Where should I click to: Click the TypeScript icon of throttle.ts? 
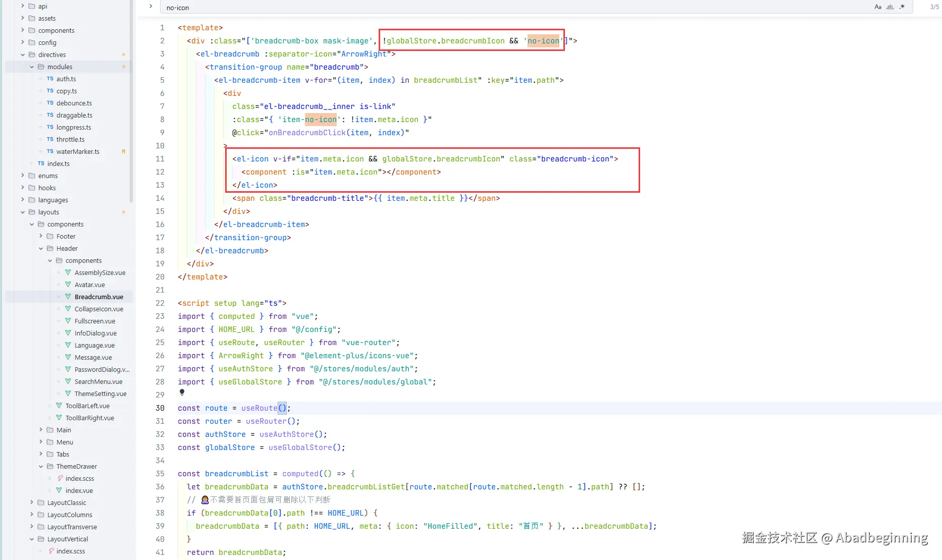click(50, 139)
